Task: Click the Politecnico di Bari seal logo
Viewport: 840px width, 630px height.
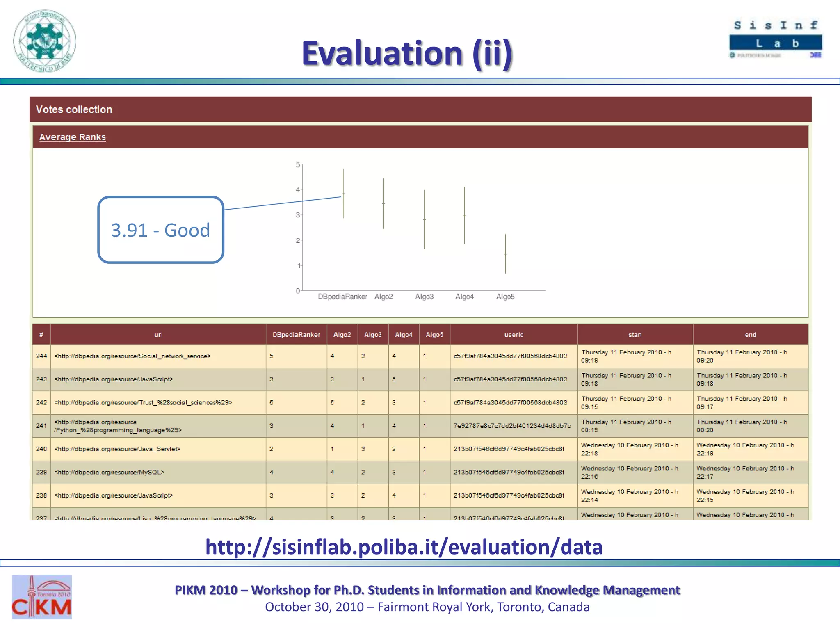Action: pos(44,41)
